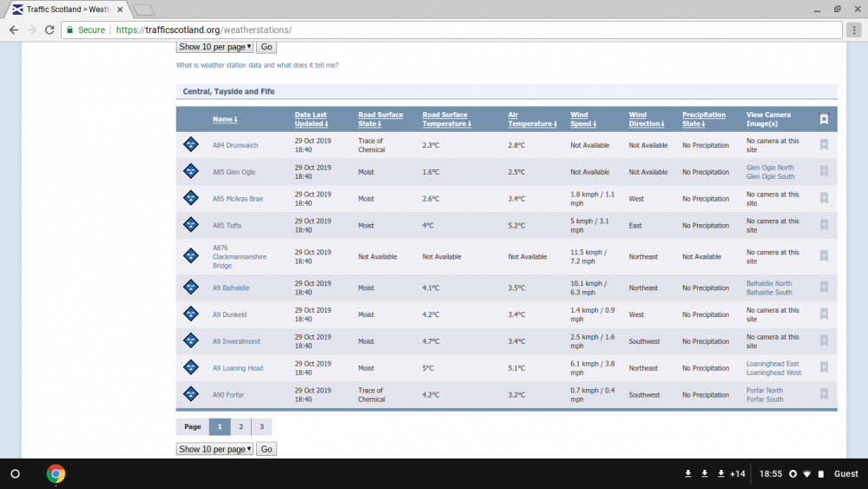Screen dimensions: 868x489
Task: Go to page 3 of results
Action: (262, 427)
